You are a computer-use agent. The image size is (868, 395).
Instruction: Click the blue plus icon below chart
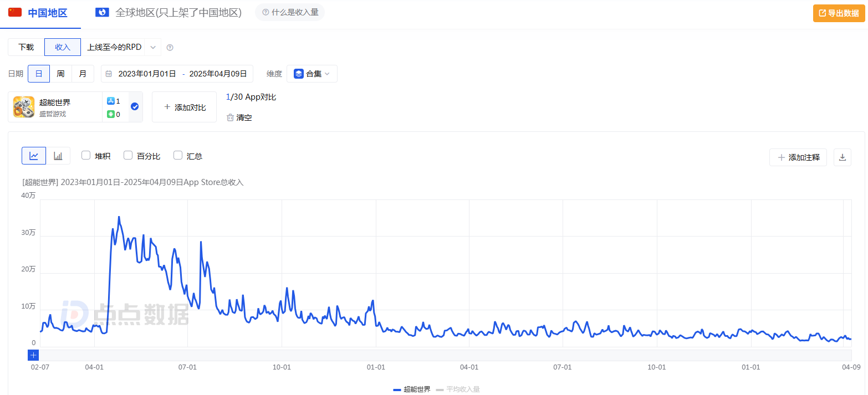33,355
